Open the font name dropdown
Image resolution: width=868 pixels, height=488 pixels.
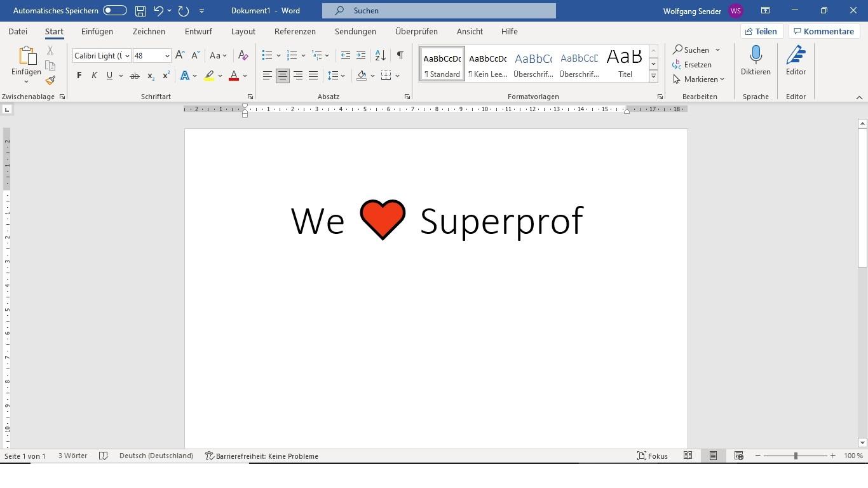coord(127,56)
